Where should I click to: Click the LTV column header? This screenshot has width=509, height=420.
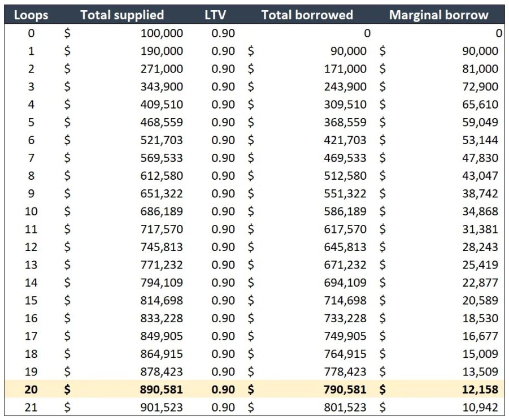tap(215, 15)
